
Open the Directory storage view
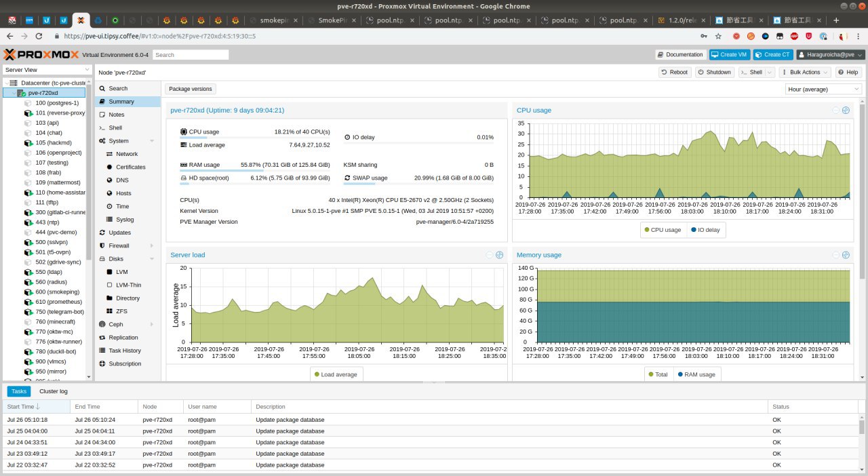point(127,298)
